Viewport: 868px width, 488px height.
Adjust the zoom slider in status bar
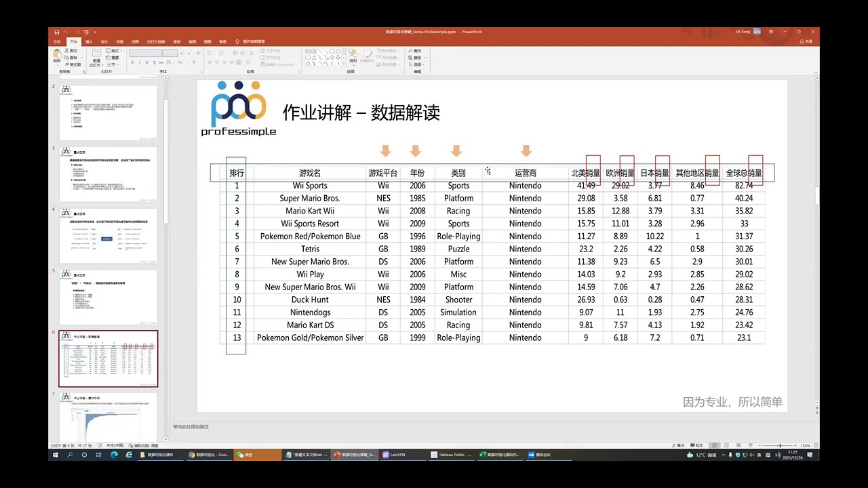[x=781, y=445]
